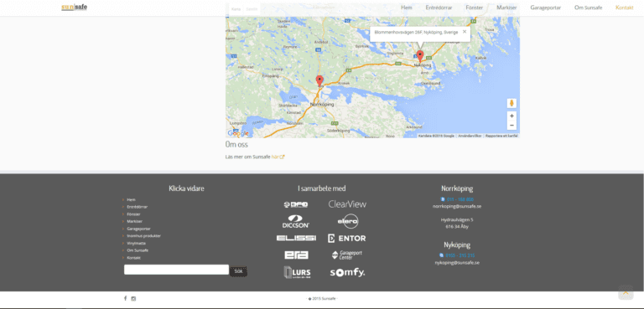Viewport: 644px width, 309px height.
Task: Click the Sunsafe logo in header
Action: coord(75,7)
